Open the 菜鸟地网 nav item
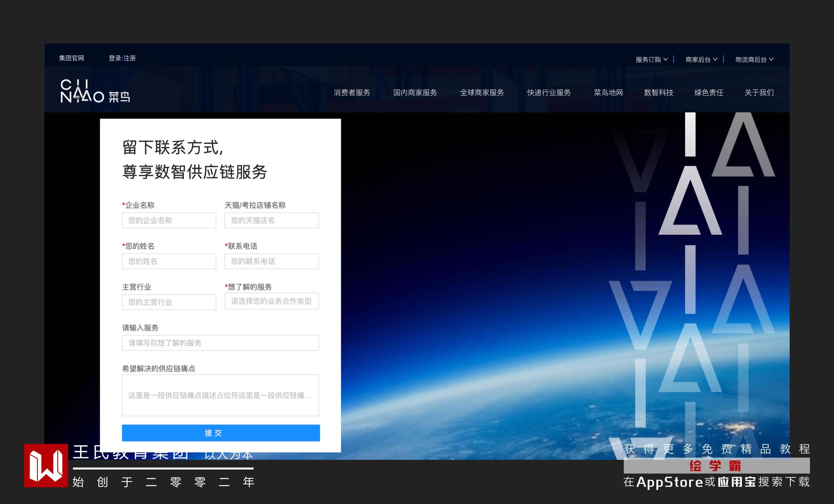 608,93
